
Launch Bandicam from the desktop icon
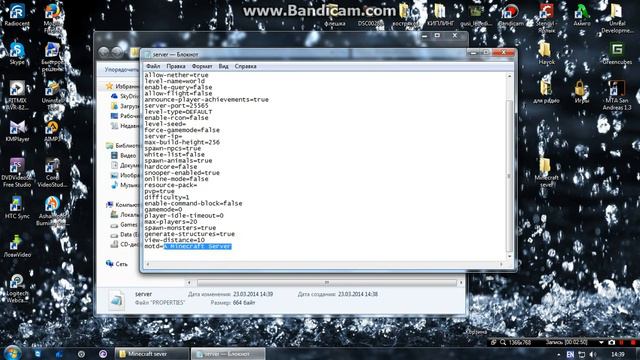click(510, 16)
